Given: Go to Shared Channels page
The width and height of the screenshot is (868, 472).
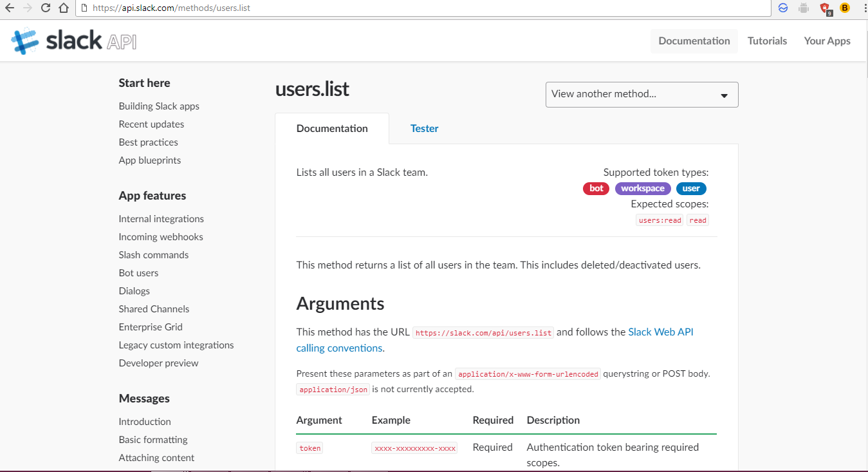Looking at the screenshot, I should 154,309.
